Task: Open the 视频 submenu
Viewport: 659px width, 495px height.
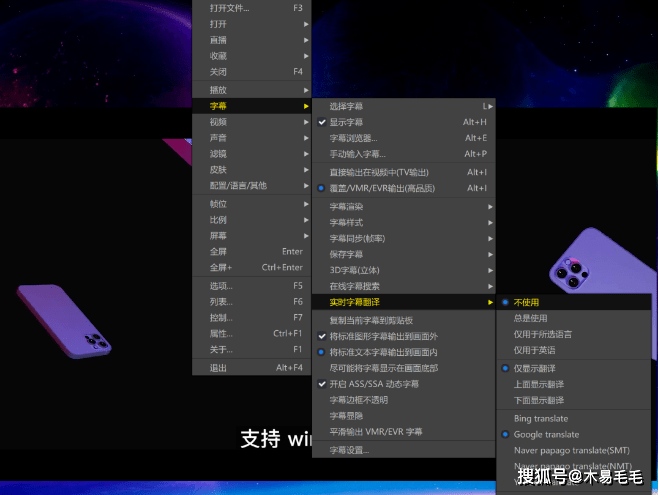Action: click(x=218, y=122)
